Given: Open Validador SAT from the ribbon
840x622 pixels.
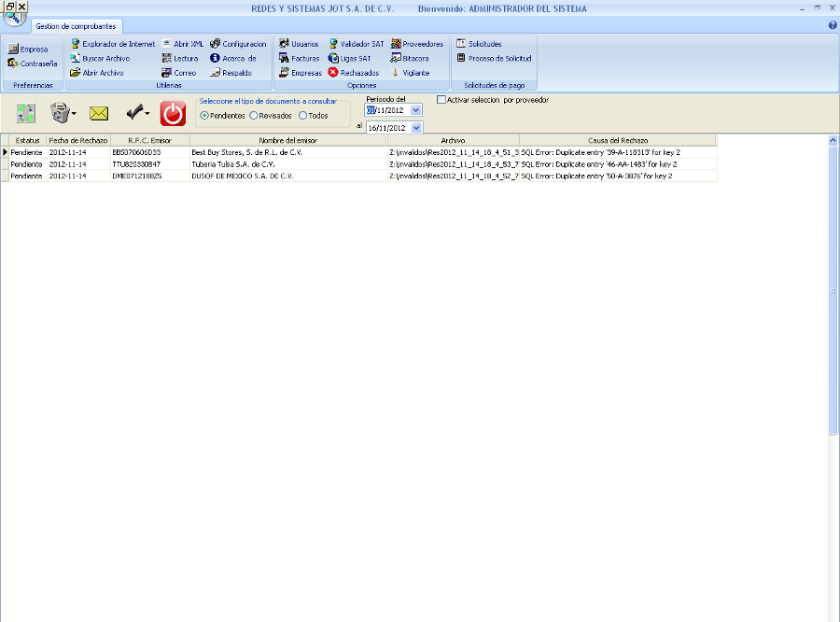Looking at the screenshot, I should (356, 44).
